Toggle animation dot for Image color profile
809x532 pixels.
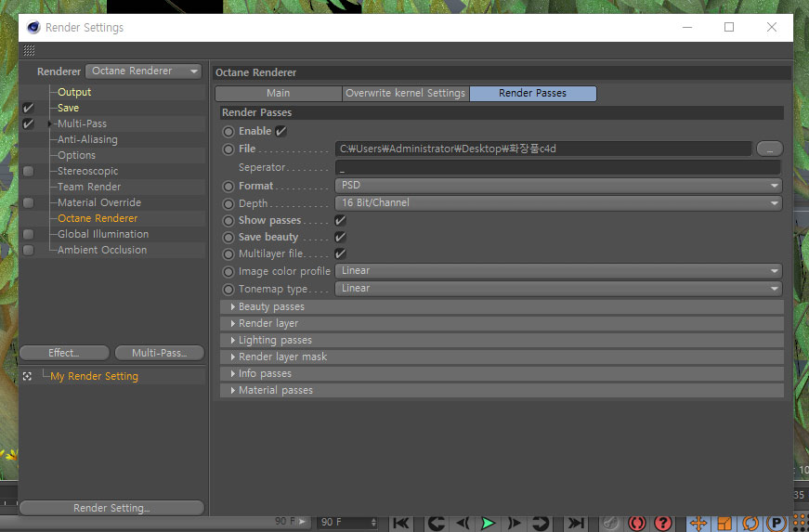[x=228, y=272]
